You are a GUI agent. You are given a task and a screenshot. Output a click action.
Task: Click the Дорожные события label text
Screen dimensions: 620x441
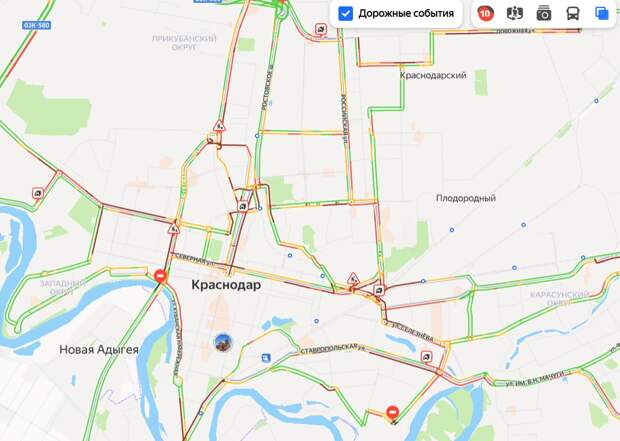click(x=406, y=14)
